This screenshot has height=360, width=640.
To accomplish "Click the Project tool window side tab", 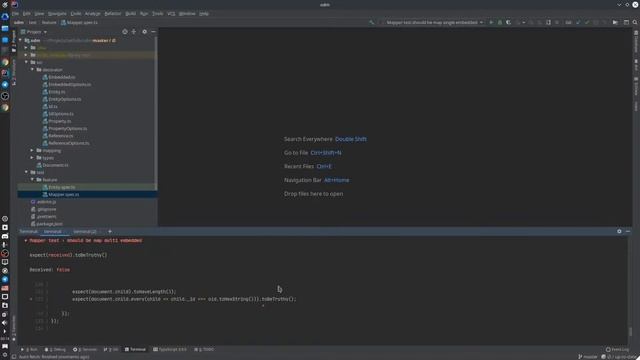I will click(13, 41).
